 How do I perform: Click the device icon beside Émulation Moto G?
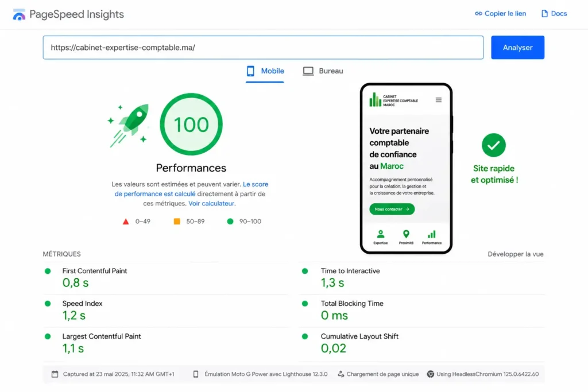coord(196,374)
